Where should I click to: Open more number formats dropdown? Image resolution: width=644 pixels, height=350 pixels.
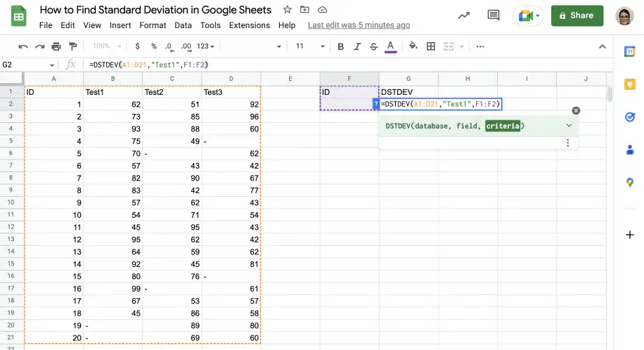coord(205,46)
